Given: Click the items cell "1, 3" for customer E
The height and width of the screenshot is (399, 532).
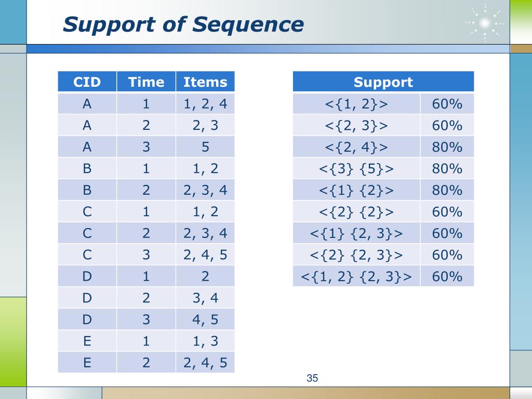Looking at the screenshot, I should click(x=205, y=341).
